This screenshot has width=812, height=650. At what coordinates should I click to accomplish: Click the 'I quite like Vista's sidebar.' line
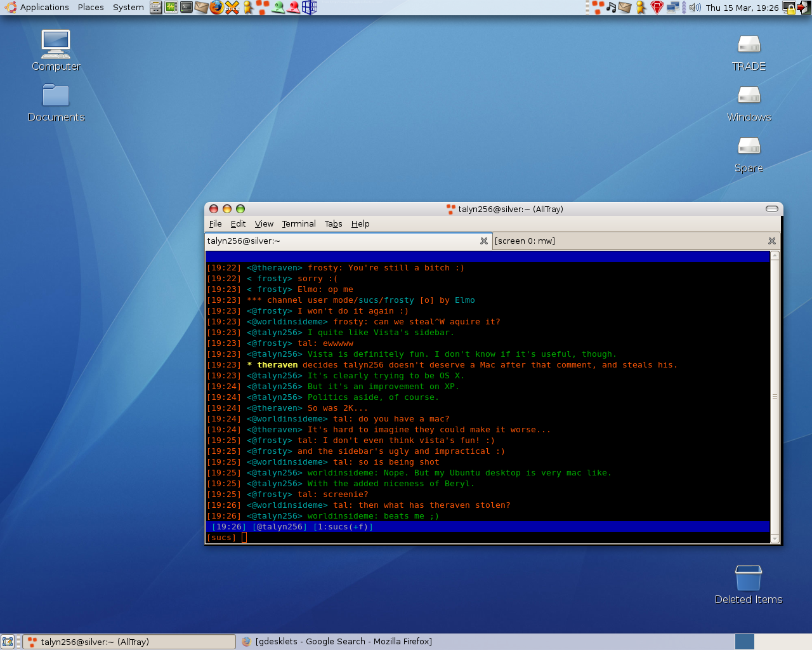tap(381, 333)
